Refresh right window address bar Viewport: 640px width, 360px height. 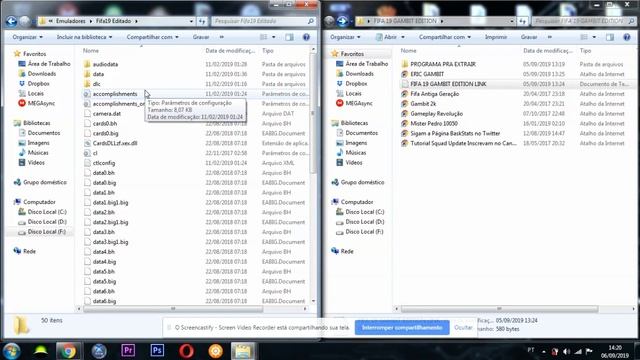pos(523,21)
